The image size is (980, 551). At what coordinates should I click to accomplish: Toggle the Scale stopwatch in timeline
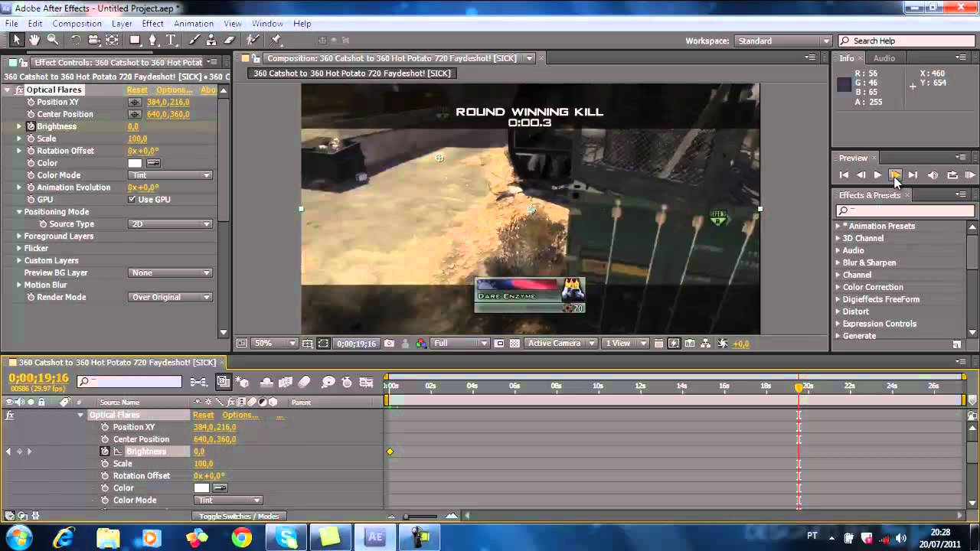pyautogui.click(x=105, y=464)
